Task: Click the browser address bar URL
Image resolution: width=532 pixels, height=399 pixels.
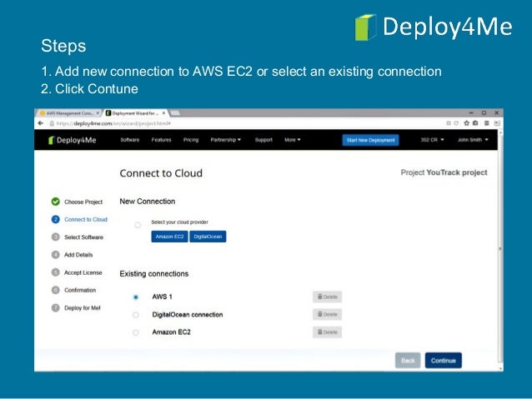Action: [113, 123]
